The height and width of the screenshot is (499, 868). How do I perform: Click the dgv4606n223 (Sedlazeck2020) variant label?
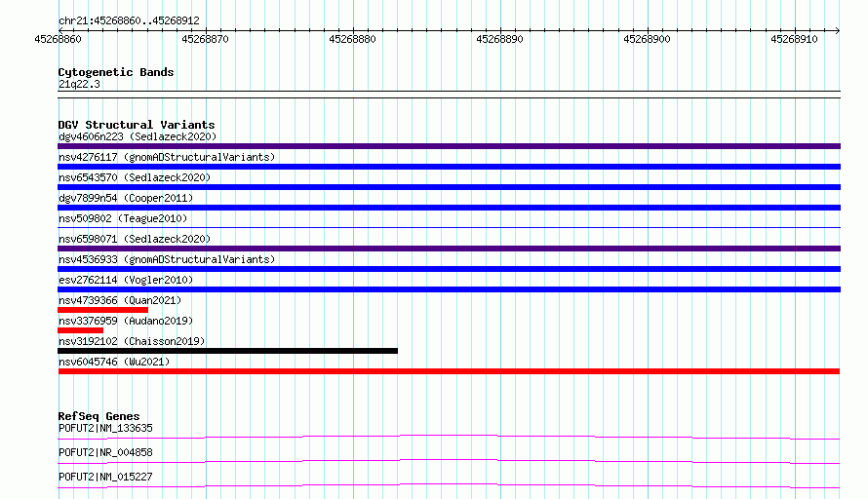pos(138,136)
